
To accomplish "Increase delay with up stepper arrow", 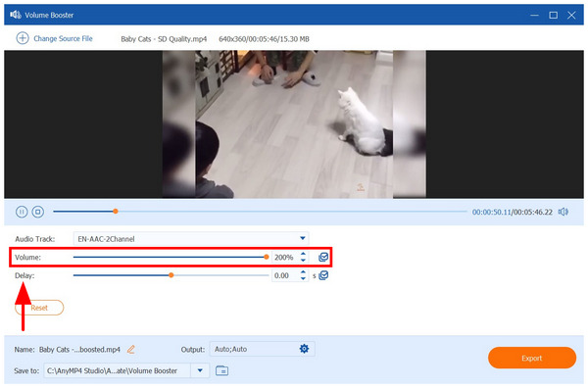I will pyautogui.click(x=303, y=272).
